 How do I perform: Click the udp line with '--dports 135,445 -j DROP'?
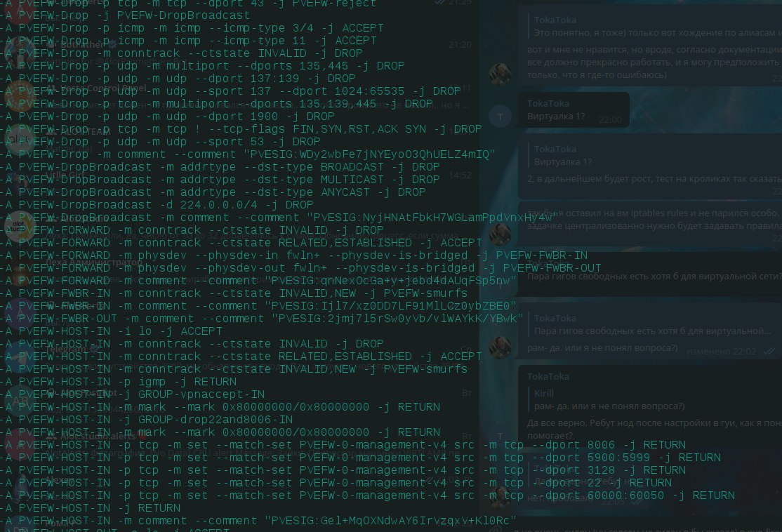point(202,66)
